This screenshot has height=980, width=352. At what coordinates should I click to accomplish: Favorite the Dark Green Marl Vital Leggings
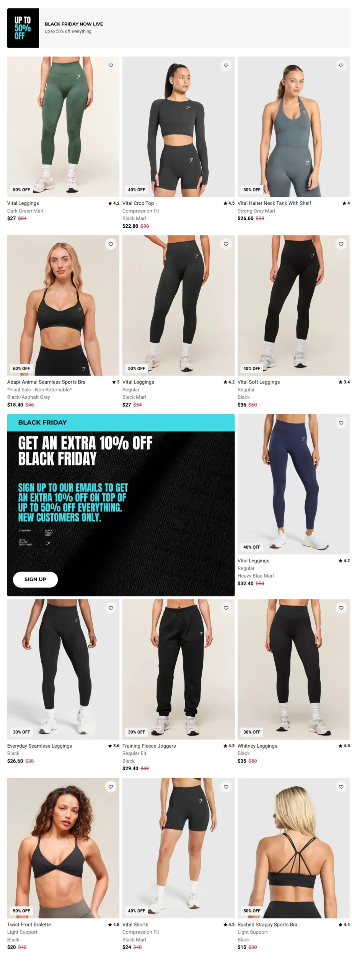point(111,65)
